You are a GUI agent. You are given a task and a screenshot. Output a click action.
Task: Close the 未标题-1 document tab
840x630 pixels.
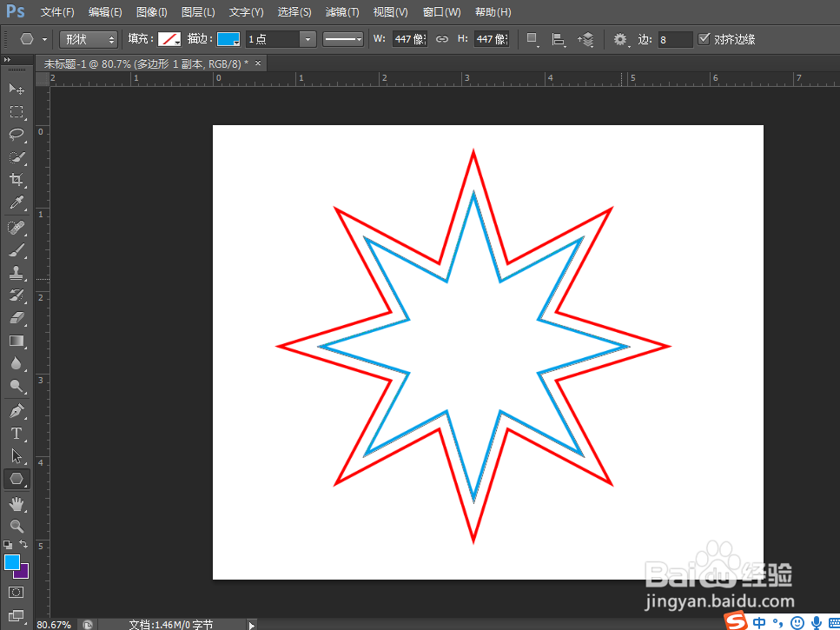[x=258, y=63]
